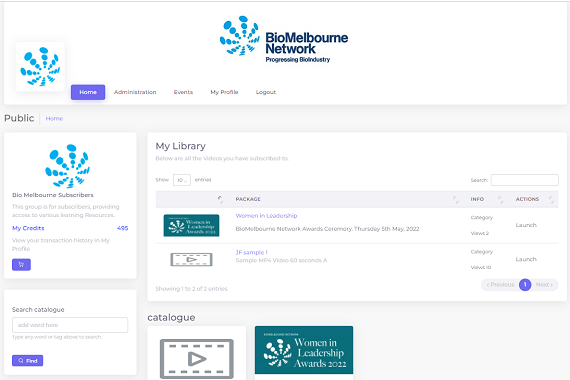
Task: Click the shopping cart button under My Credits
Action: (21, 264)
